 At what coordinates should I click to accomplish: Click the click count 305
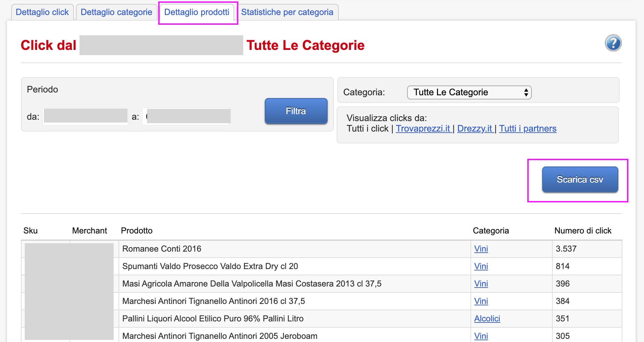[562, 336]
